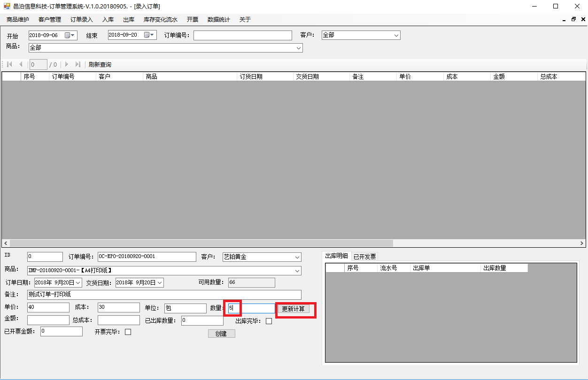Click the 备注 column header in grid
This screenshot has height=380, width=588.
[373, 76]
